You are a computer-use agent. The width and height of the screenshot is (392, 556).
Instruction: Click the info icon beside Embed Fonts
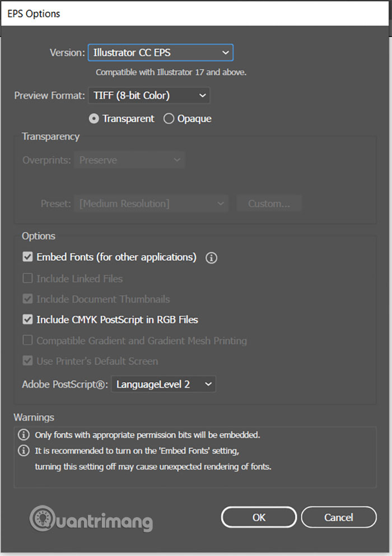[x=211, y=258]
